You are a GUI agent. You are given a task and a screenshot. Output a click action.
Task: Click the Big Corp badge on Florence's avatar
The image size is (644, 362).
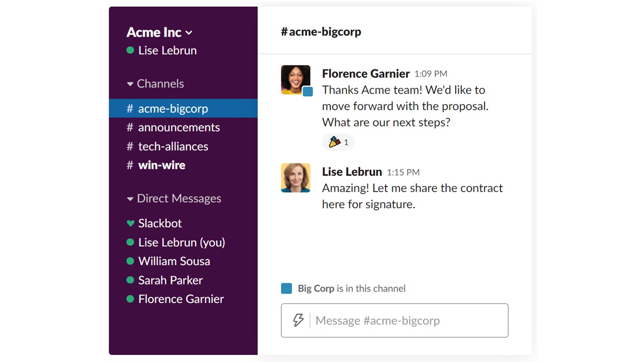(308, 92)
